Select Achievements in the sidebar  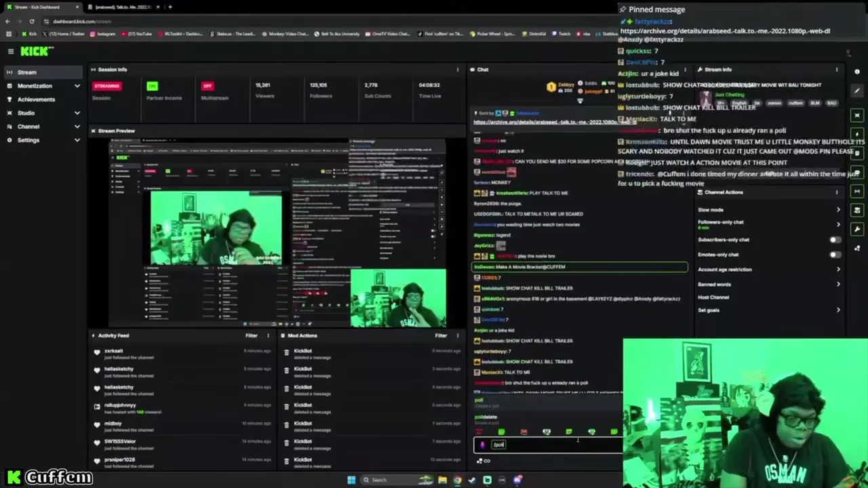coord(43,100)
